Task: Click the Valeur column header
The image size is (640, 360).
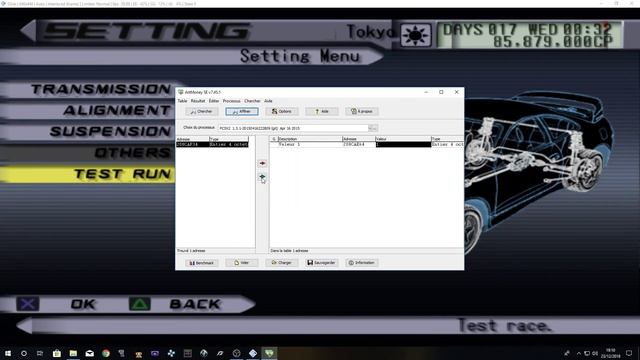Action: [403, 139]
